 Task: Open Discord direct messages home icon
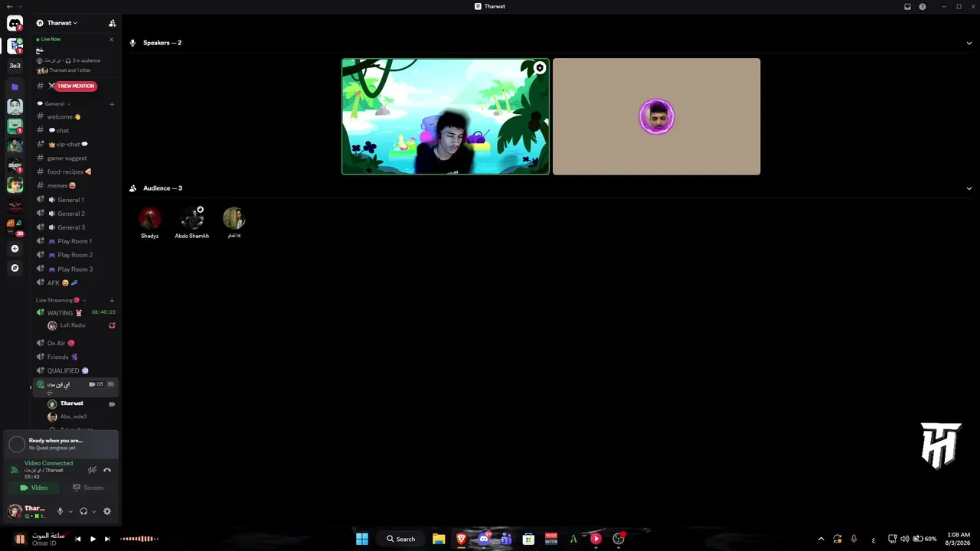point(15,24)
